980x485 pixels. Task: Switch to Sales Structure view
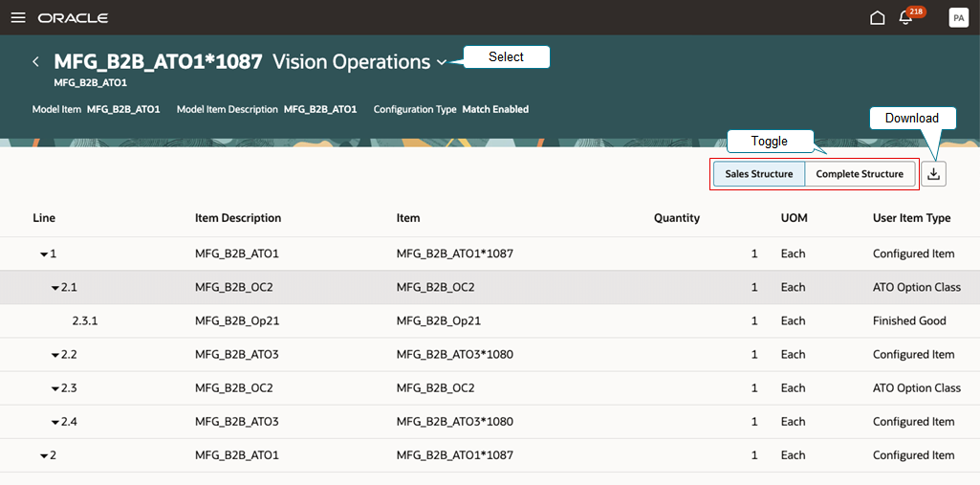pos(759,174)
